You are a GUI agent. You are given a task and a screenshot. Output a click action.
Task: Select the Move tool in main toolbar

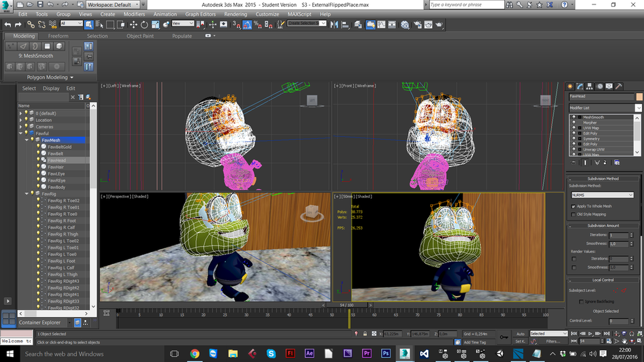(x=133, y=25)
